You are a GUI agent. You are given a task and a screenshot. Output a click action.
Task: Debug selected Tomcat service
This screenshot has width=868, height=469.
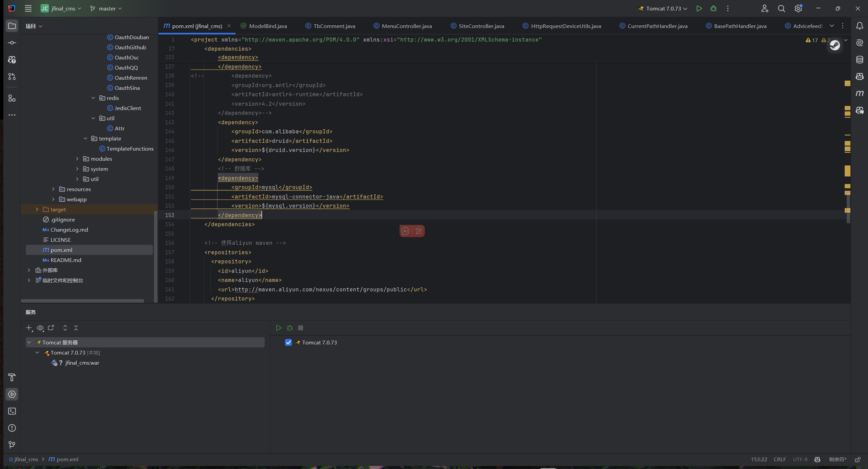coord(290,328)
